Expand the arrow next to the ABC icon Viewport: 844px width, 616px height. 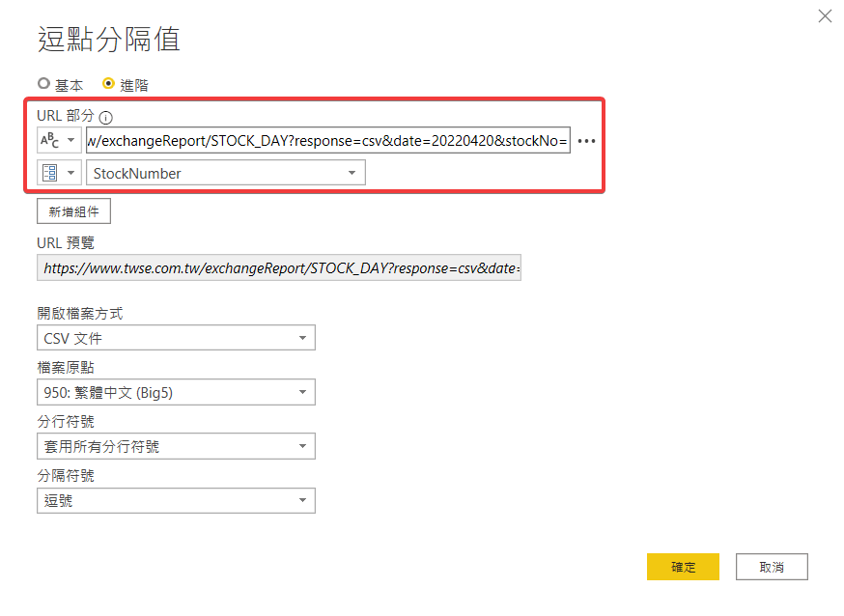pyautogui.click(x=70, y=141)
